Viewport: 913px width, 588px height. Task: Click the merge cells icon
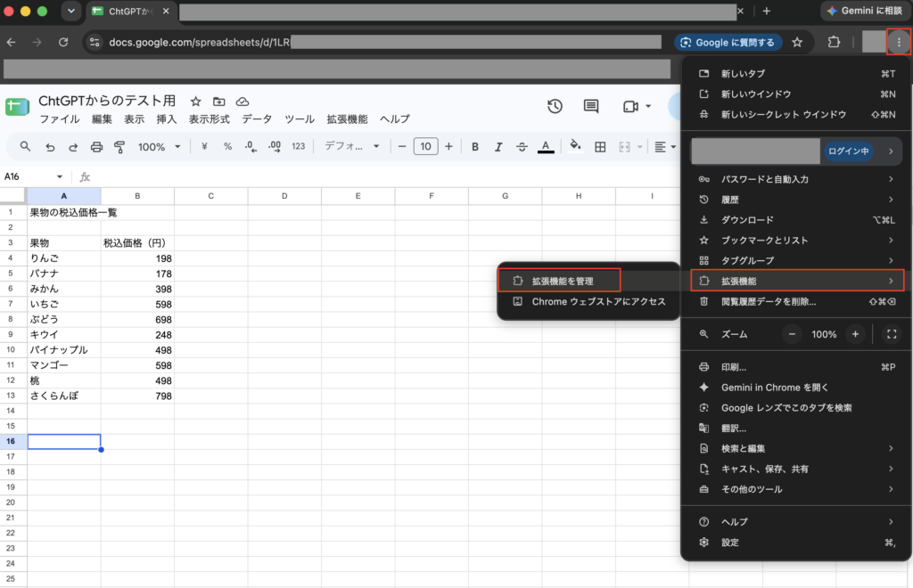coord(625,147)
